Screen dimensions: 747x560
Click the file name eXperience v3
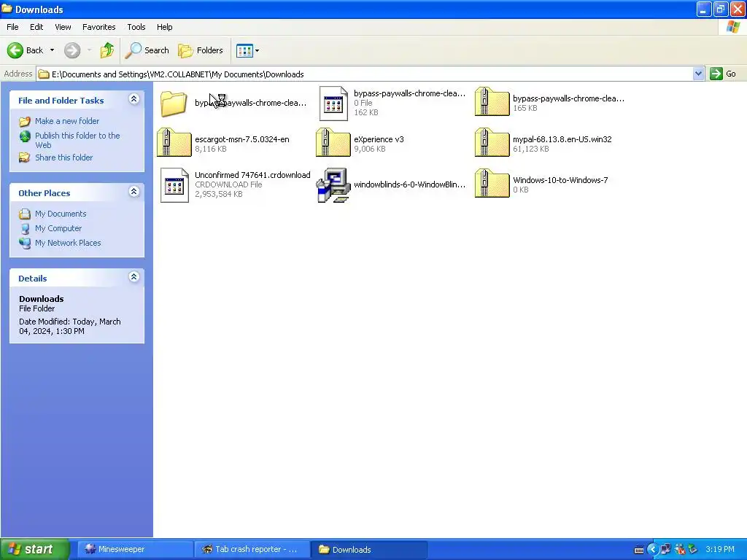379,139
